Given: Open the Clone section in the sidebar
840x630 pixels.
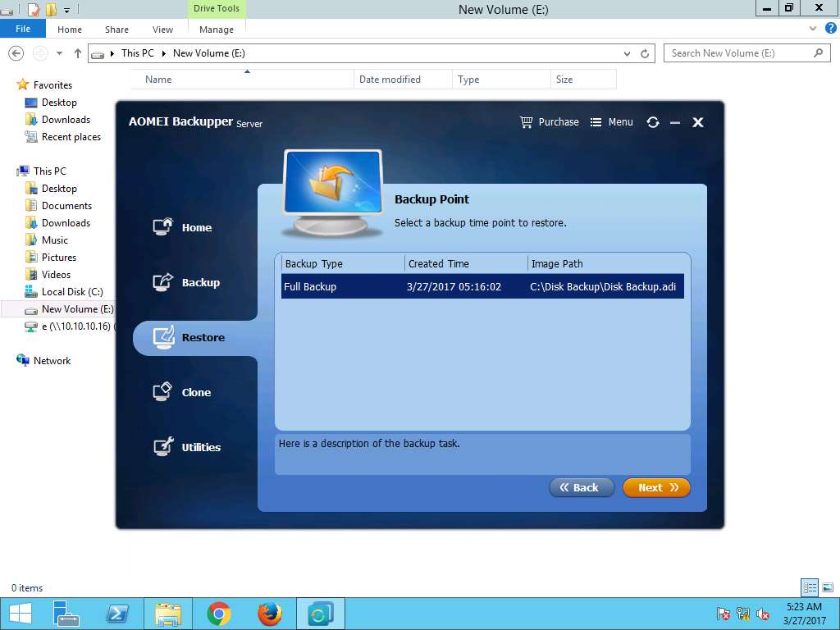Looking at the screenshot, I should 181,392.
